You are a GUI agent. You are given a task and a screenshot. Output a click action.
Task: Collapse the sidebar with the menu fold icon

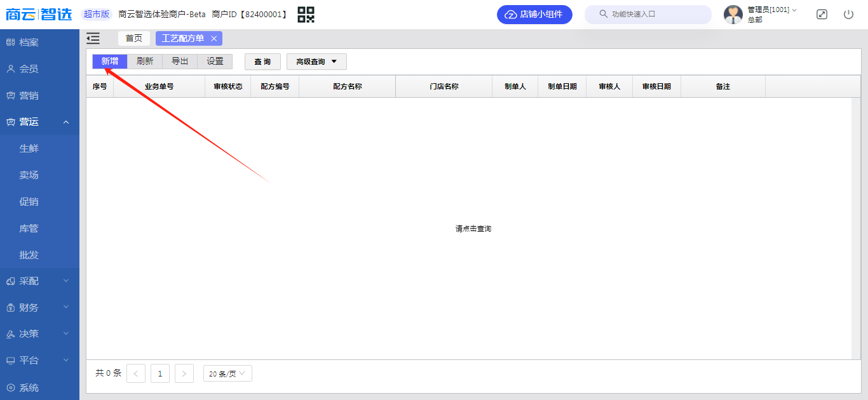93,39
